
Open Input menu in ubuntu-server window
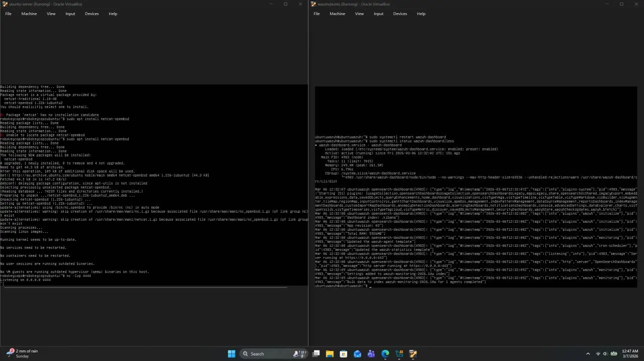70,14
